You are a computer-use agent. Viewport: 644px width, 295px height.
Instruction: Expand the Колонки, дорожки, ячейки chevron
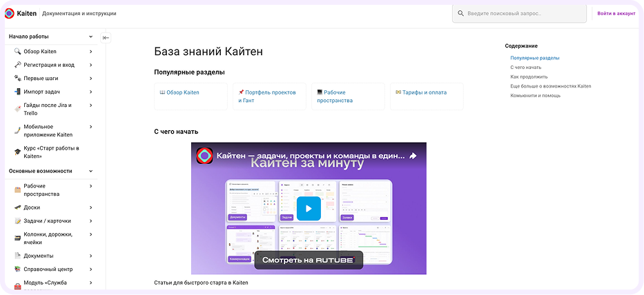[x=91, y=234]
